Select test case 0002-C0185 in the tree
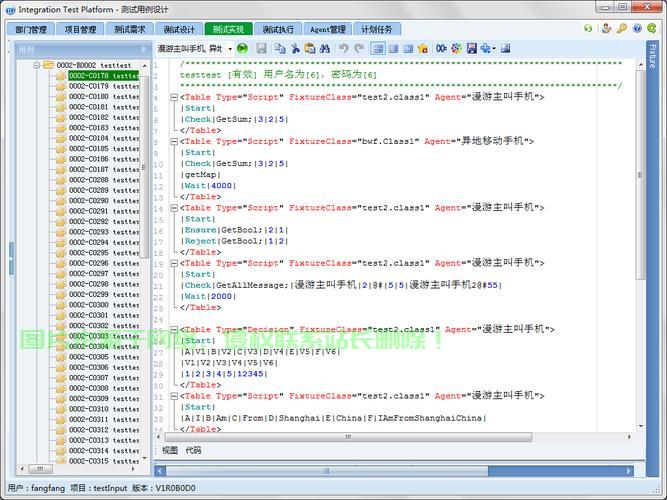 (x=98, y=149)
